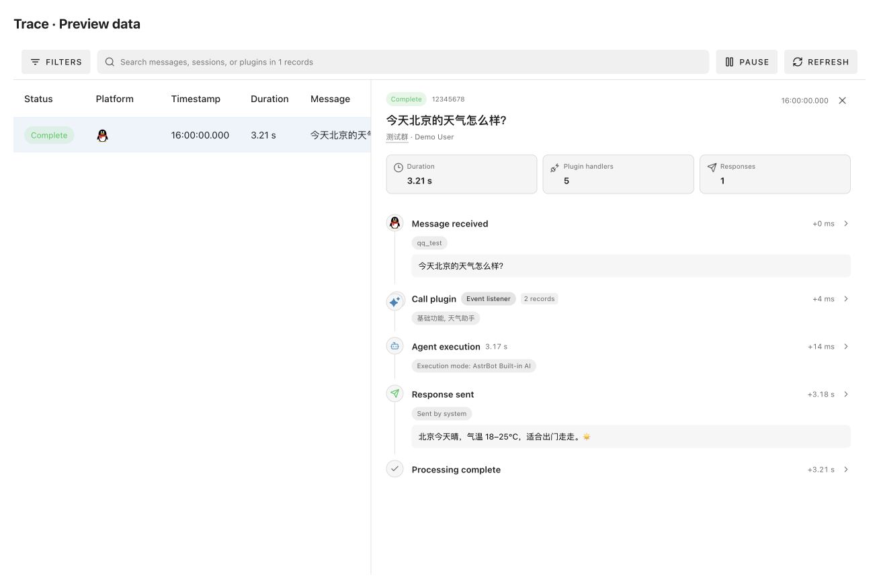
Task: Click the search records input field
Action: (403, 62)
